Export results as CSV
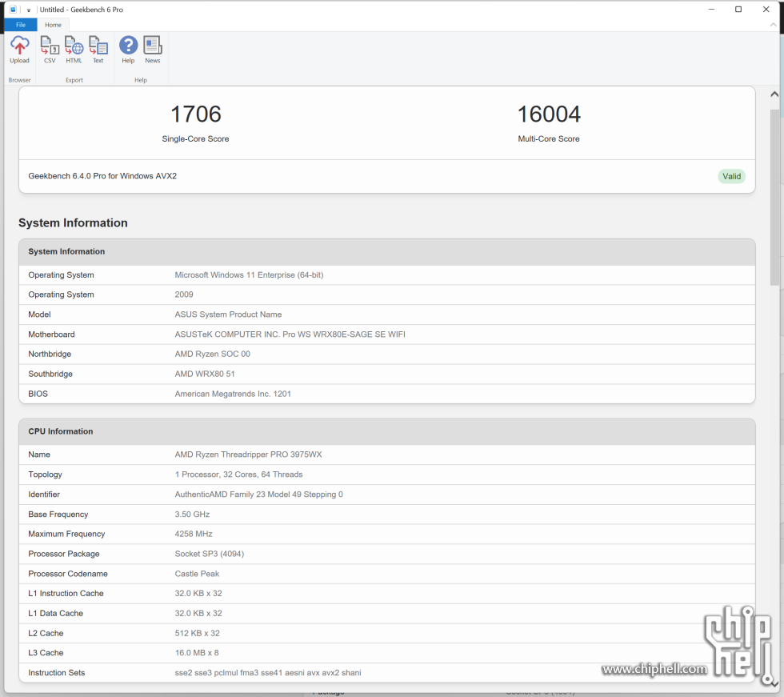The width and height of the screenshot is (784, 697). 50,50
